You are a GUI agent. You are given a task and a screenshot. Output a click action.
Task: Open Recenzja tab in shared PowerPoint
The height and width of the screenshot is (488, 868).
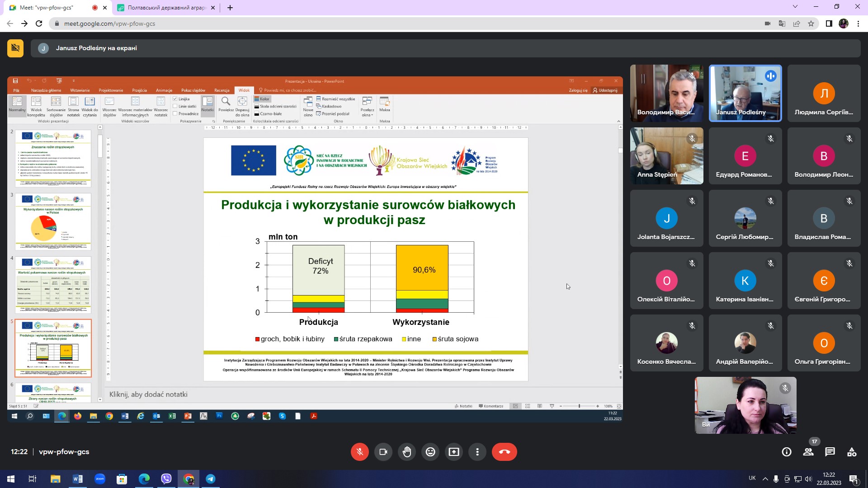tap(222, 90)
